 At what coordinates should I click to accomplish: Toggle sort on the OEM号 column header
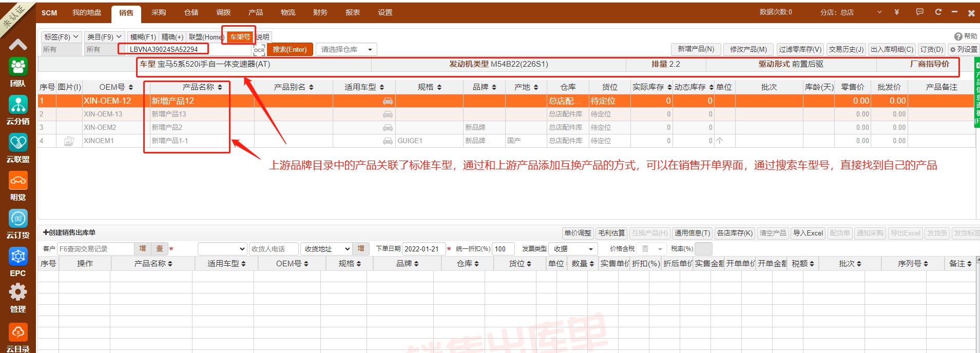(116, 87)
